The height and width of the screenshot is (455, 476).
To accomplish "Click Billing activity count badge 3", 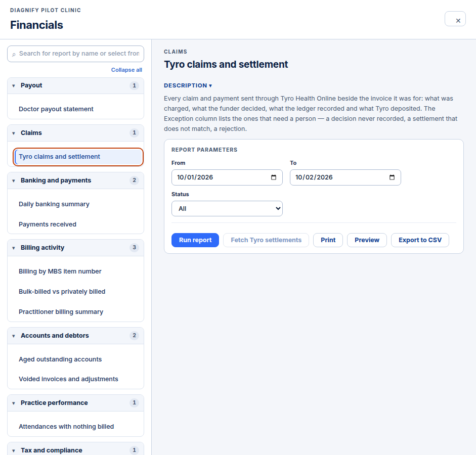I will (134, 248).
